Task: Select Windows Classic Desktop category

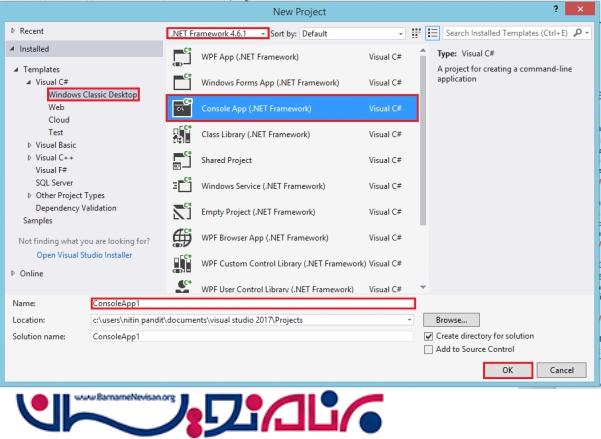Action: (x=93, y=94)
